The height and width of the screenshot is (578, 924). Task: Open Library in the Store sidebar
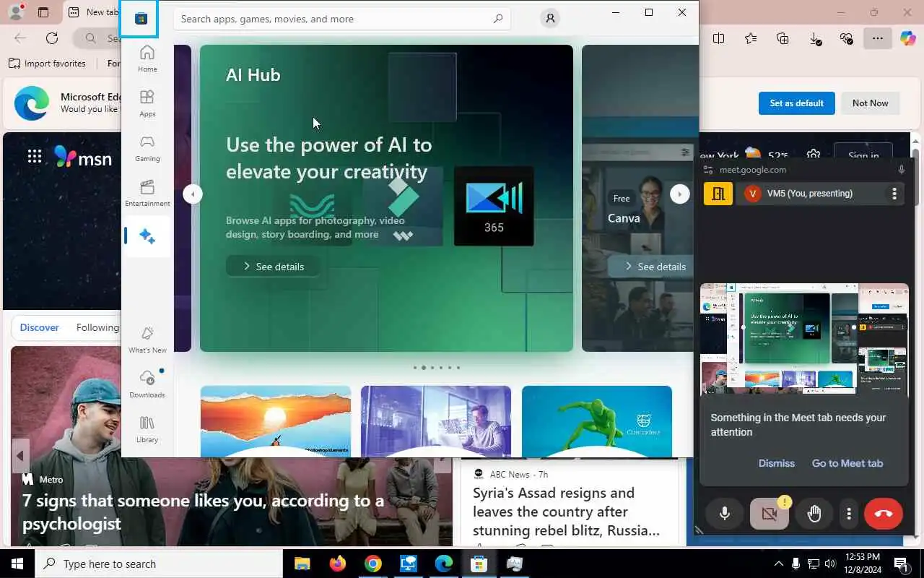[147, 429]
